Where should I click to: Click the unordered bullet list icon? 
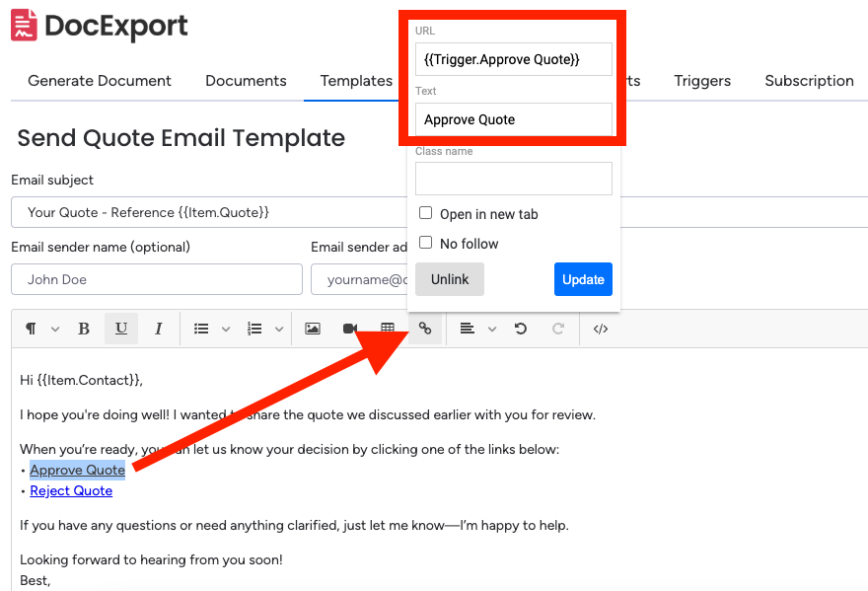click(x=201, y=329)
